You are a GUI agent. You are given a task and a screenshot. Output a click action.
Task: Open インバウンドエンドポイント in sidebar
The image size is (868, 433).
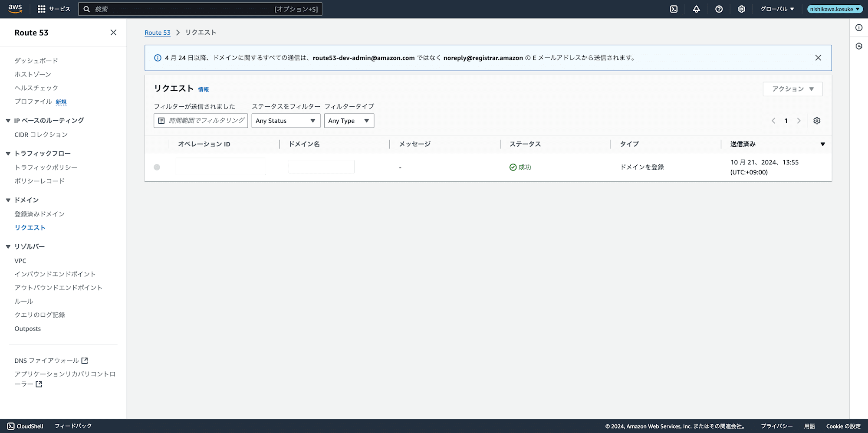point(55,274)
